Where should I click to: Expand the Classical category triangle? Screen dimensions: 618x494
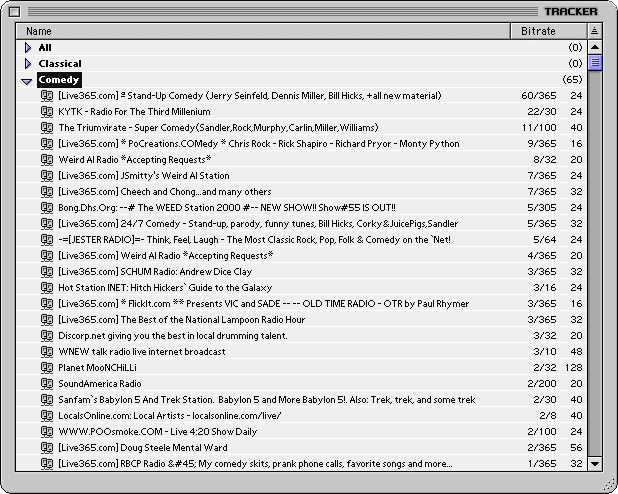[28, 63]
